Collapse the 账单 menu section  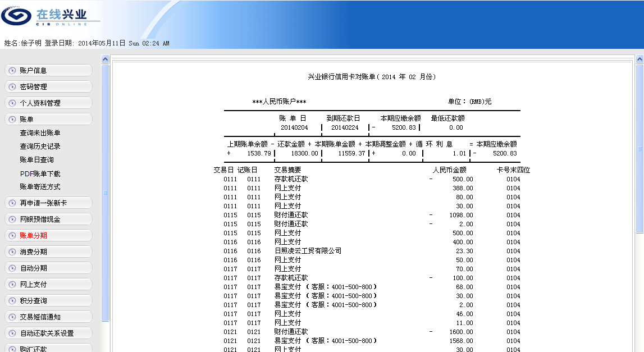tap(48, 120)
